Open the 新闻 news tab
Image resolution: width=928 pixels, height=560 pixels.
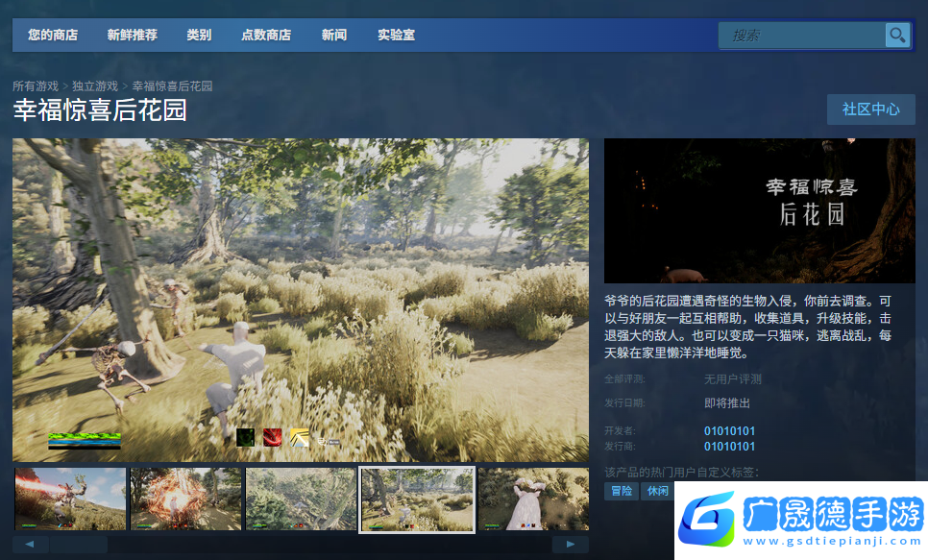tap(334, 36)
